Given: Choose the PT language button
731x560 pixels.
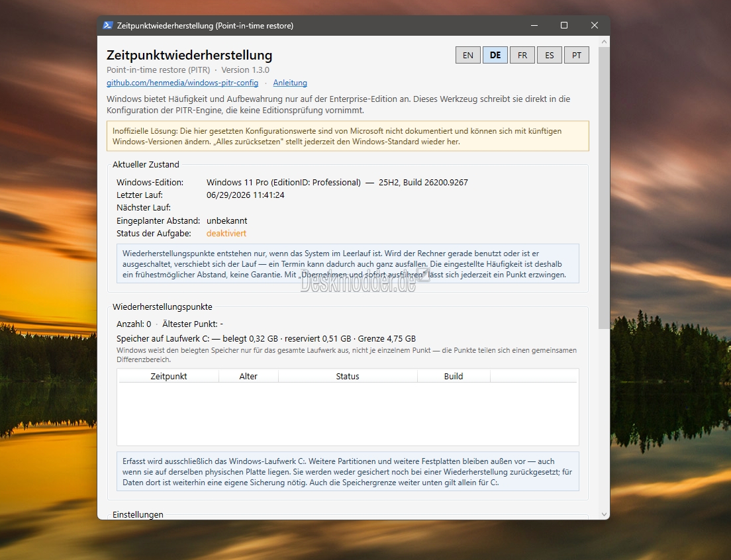Looking at the screenshot, I should pos(577,55).
